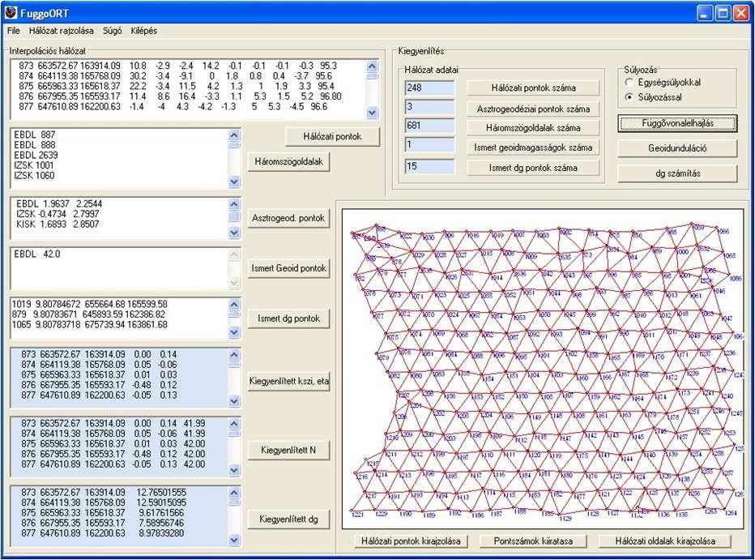This screenshot has height=560, width=755.
Task: Click the up arrow of the Interpolációs hálózat list scrollbar
Action: [x=372, y=66]
